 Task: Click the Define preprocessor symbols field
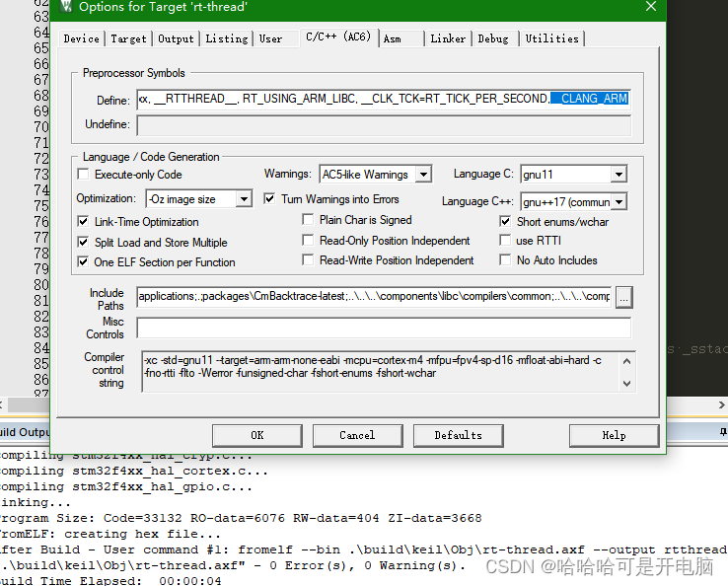click(384, 100)
